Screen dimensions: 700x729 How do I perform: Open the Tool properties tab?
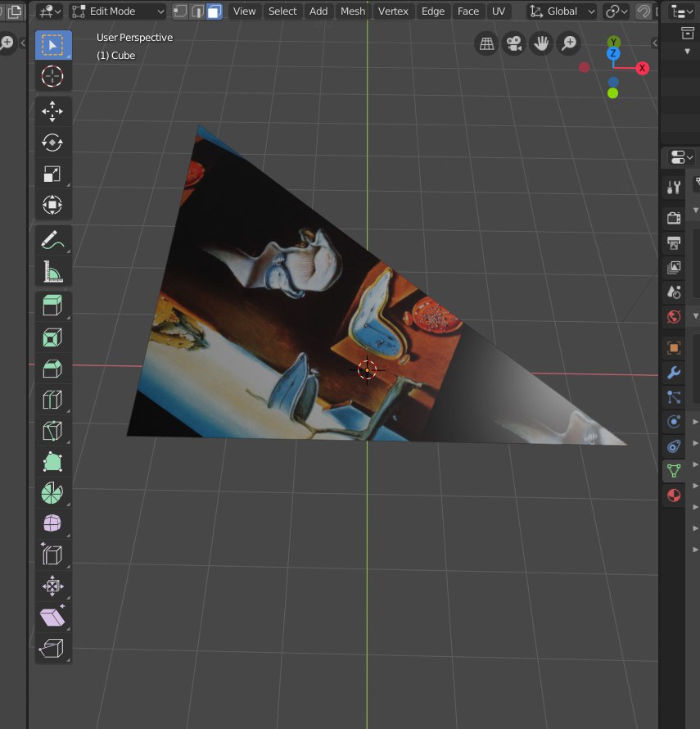(674, 188)
